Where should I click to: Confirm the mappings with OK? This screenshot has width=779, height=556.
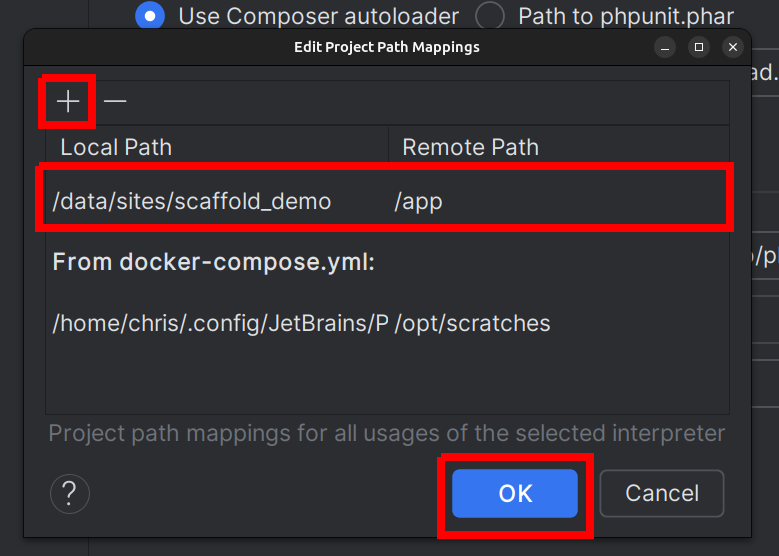coord(515,493)
